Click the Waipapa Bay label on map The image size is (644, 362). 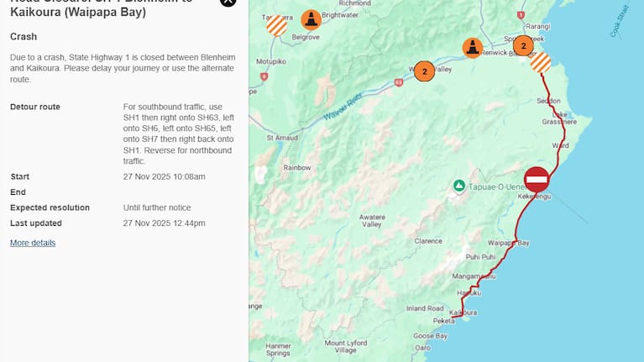[x=510, y=244]
